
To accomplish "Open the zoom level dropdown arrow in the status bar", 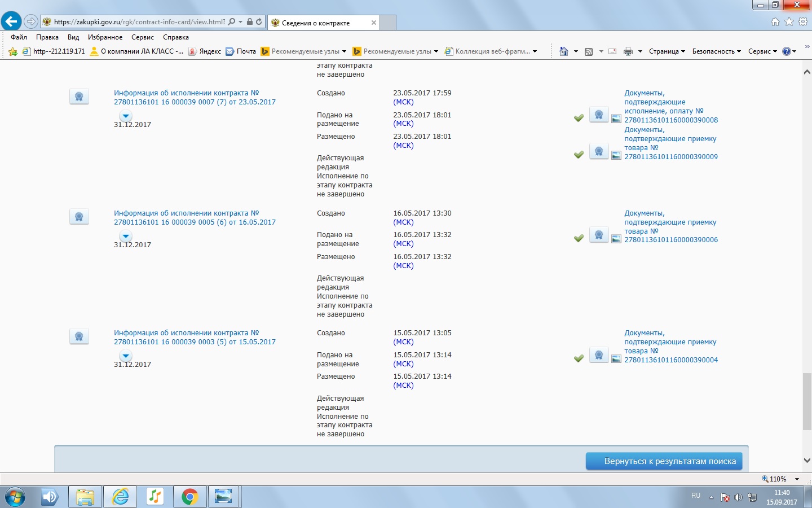I will click(797, 479).
